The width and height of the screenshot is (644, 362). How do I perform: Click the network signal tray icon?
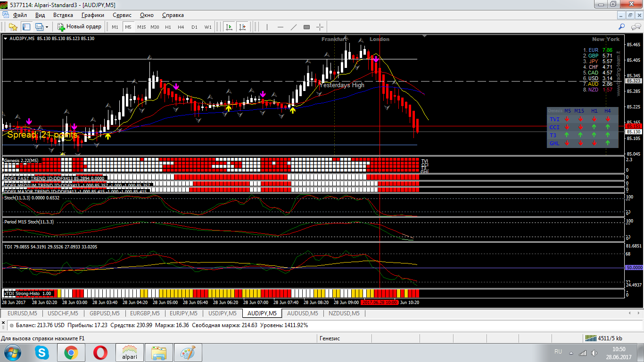[x=583, y=353]
